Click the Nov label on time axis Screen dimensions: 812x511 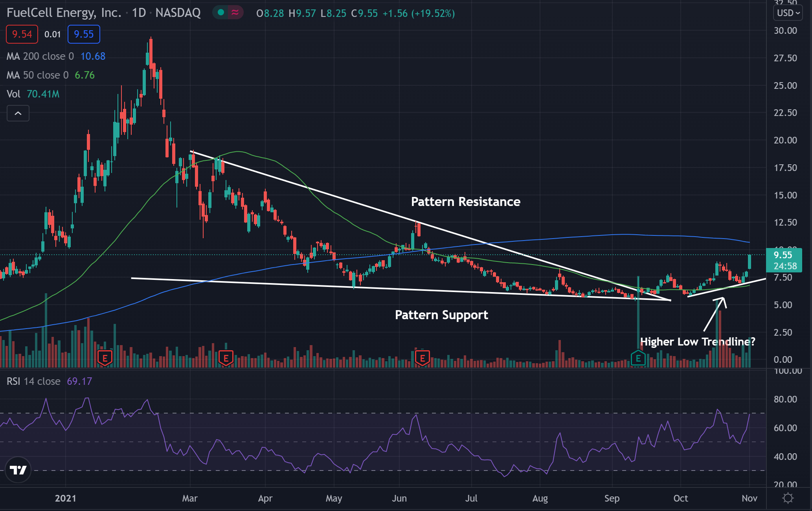(750, 498)
